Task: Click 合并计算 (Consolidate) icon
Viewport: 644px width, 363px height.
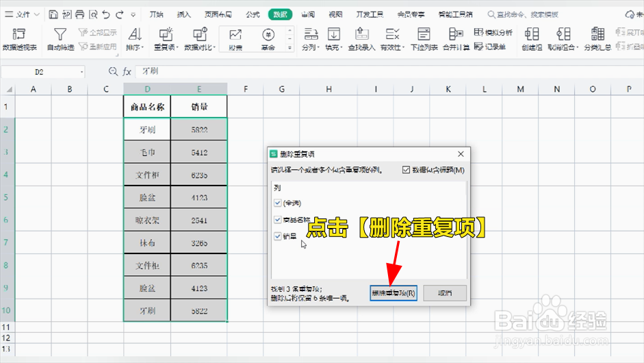Action: click(456, 39)
